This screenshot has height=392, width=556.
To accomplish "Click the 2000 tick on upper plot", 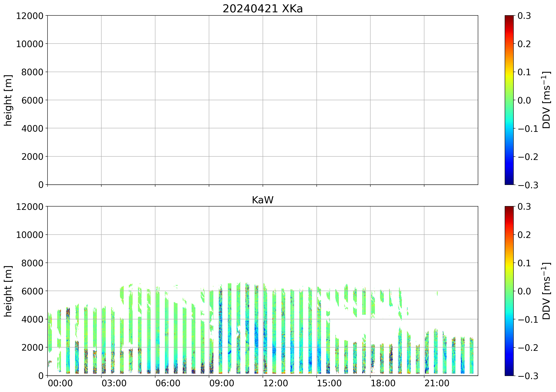I will [x=32, y=157].
